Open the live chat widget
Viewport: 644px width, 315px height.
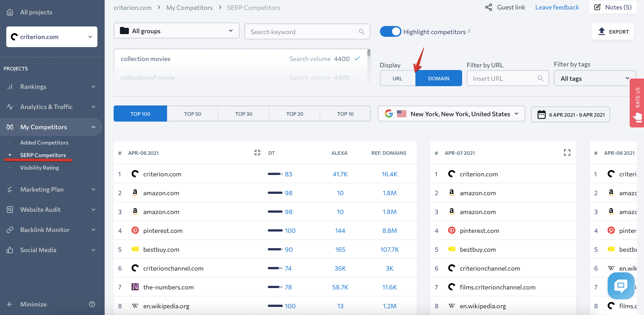(621, 286)
